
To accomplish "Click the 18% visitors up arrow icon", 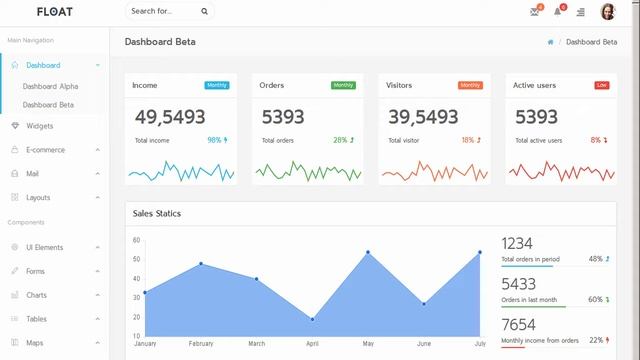I will (x=479, y=140).
